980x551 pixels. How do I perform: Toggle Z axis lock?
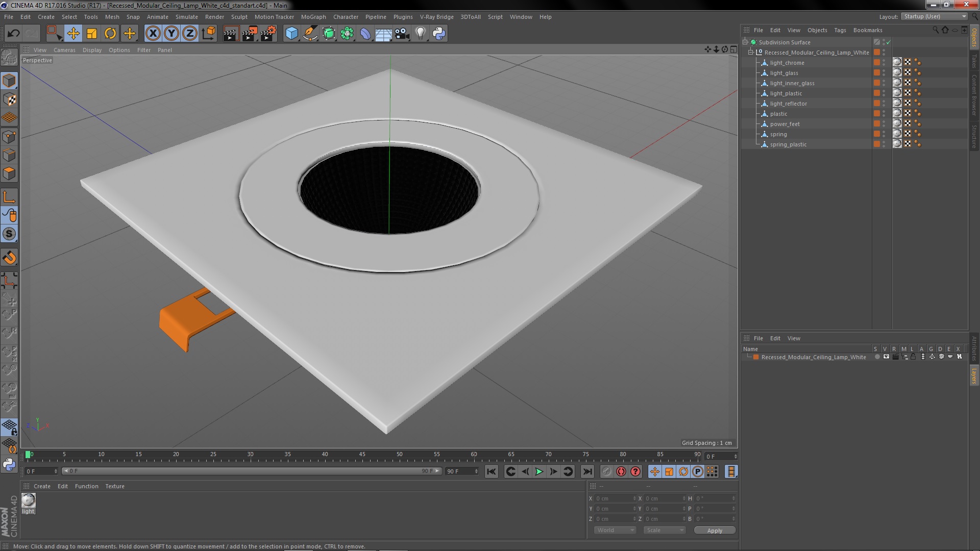point(190,34)
